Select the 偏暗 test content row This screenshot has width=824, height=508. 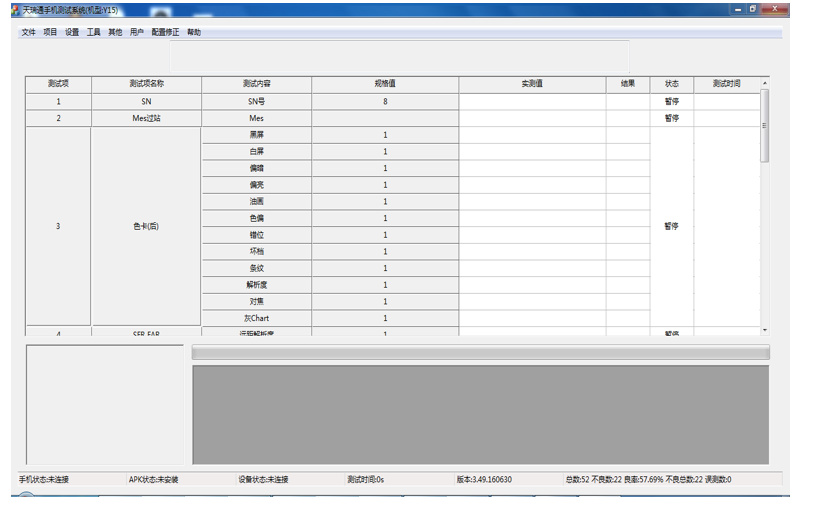pyautogui.click(x=256, y=169)
